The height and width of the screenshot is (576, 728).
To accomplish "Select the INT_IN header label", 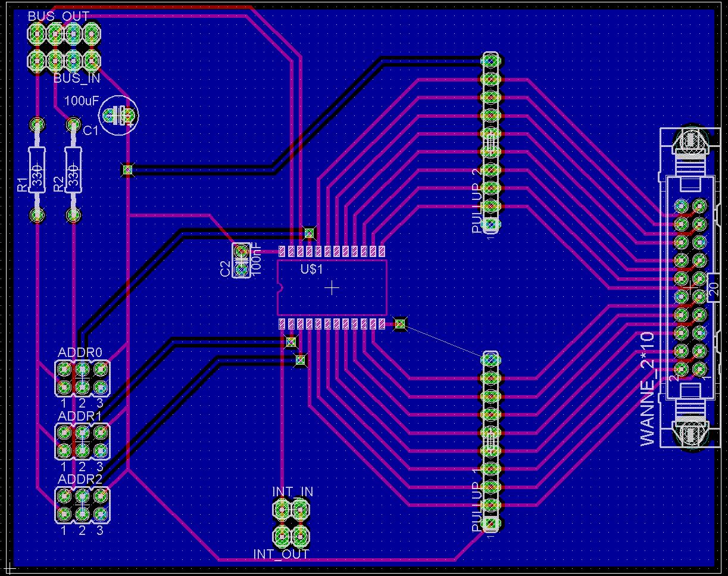I will (x=292, y=492).
